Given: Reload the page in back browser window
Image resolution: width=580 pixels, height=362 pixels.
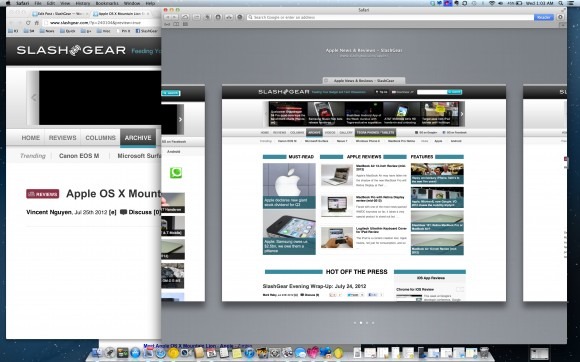Looking at the screenshot, I should (28, 23).
